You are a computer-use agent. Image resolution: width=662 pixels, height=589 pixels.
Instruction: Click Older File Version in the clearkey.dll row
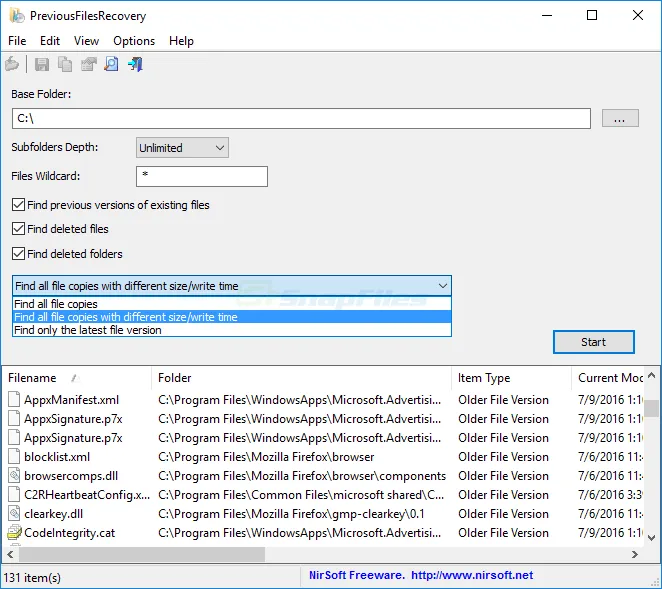503,514
